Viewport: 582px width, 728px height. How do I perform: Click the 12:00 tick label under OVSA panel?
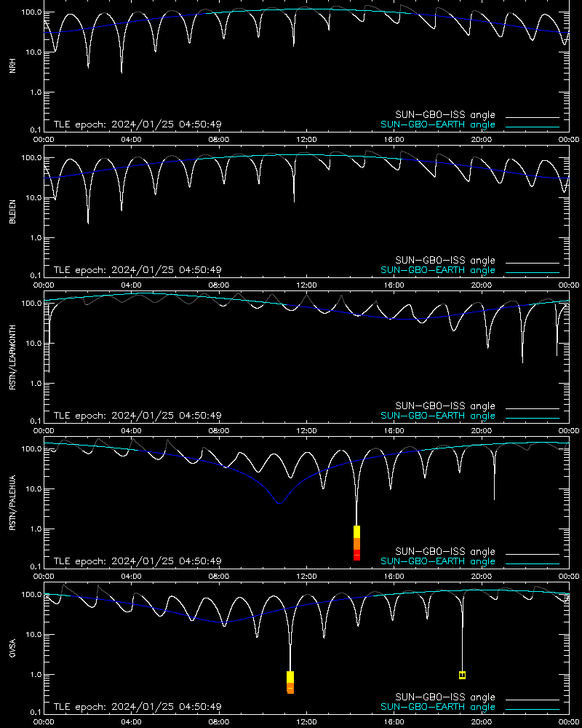(306, 722)
